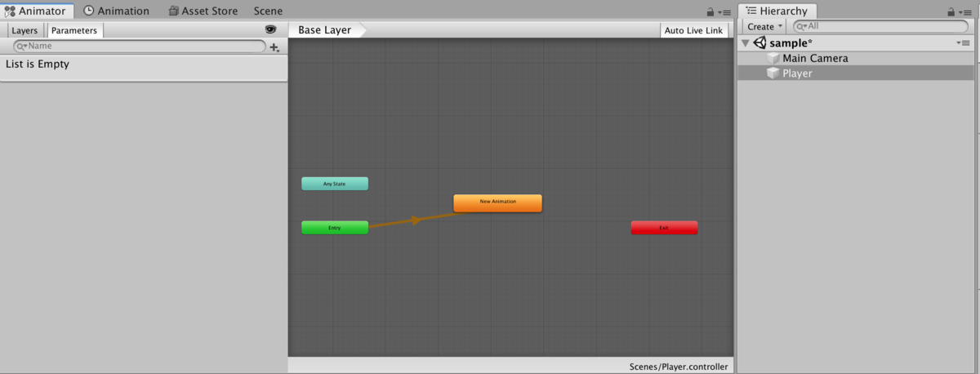Viewport: 980px width, 374px height.
Task: Click the Hierarchy tab
Action: (776, 11)
